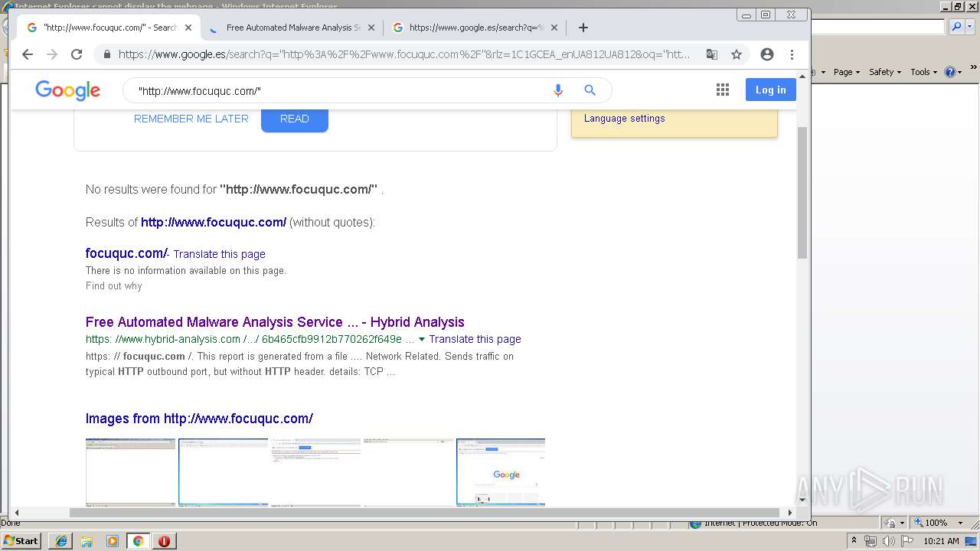Open Images from http://www.focuquc.com/ heading

199,419
